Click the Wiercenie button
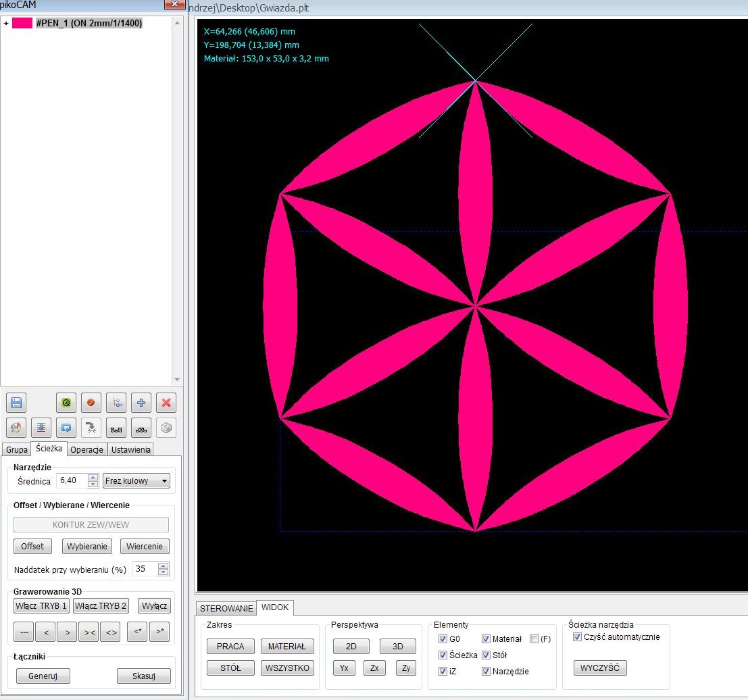748x700 pixels. [145, 547]
